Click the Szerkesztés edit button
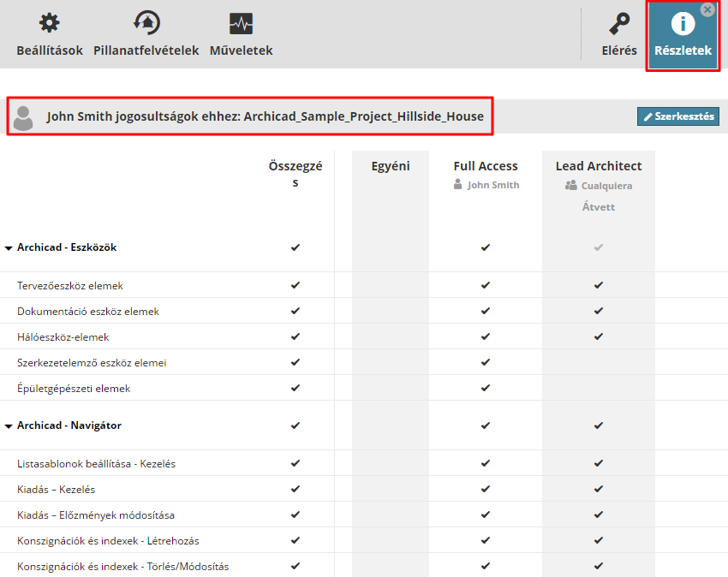 [678, 116]
